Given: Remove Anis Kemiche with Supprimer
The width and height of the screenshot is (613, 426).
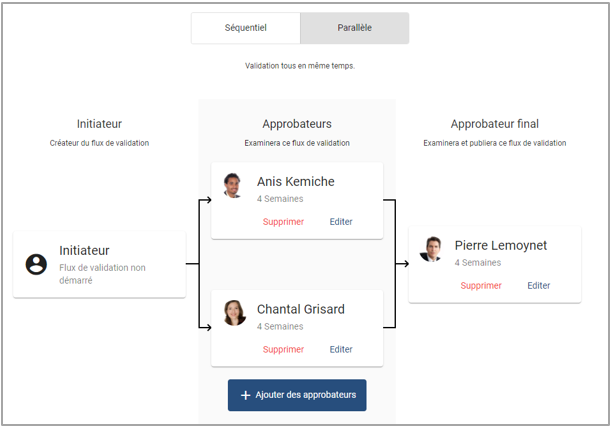Looking at the screenshot, I should pos(283,222).
